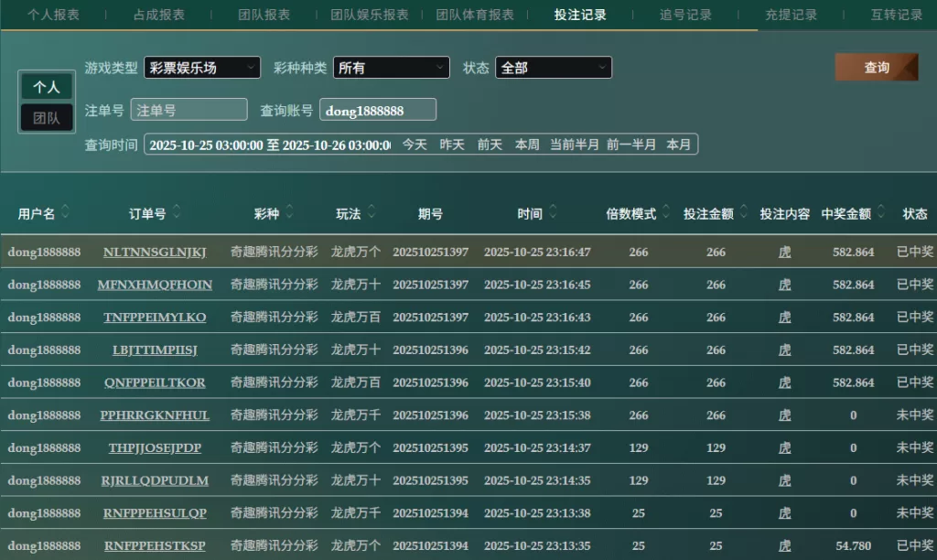Select the 昨天 date shortcut

pyautogui.click(x=452, y=145)
